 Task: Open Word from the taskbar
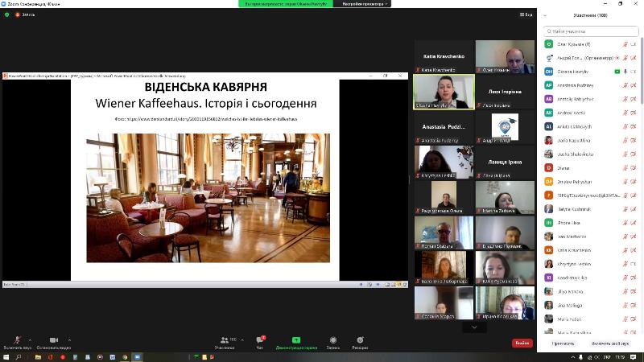[x=113, y=357]
